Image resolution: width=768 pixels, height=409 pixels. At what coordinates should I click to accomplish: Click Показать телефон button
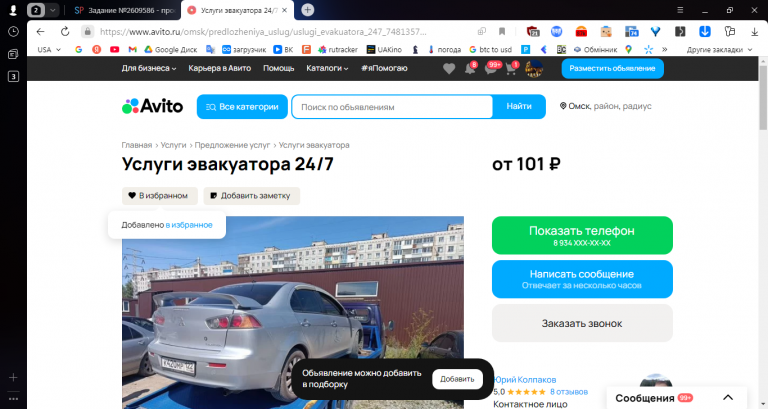pos(582,235)
